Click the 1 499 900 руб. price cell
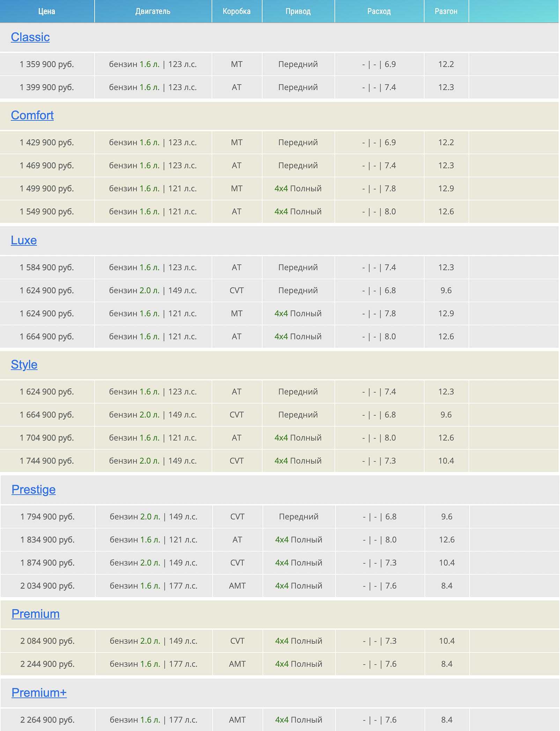Screen dimensions: 560x731 (47, 189)
